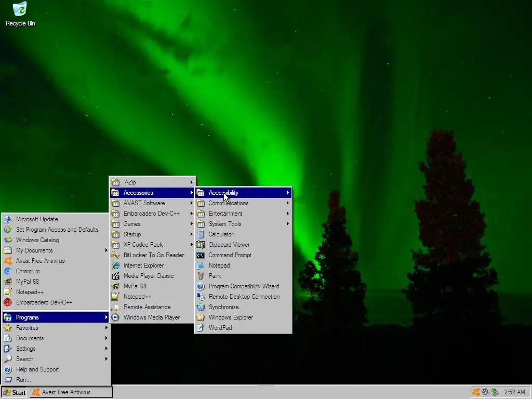Choose Run... from the Start menu
532x399 pixels.
pyautogui.click(x=56, y=380)
